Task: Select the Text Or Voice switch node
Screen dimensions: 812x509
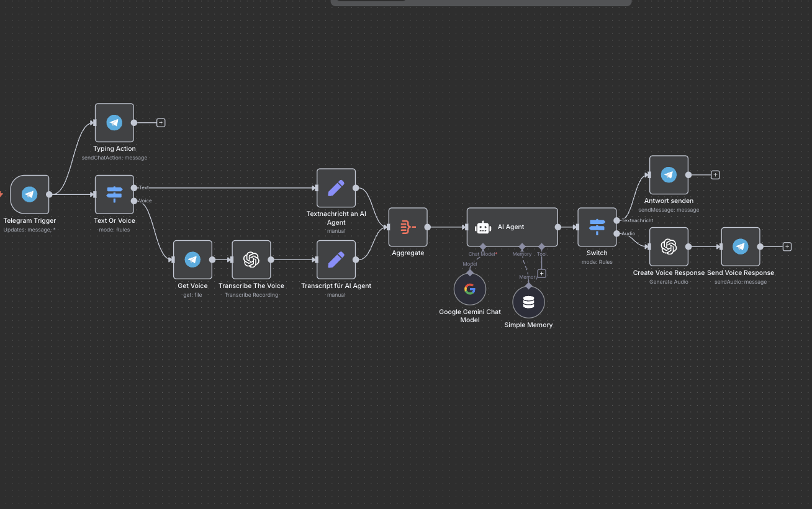Action: (x=114, y=194)
